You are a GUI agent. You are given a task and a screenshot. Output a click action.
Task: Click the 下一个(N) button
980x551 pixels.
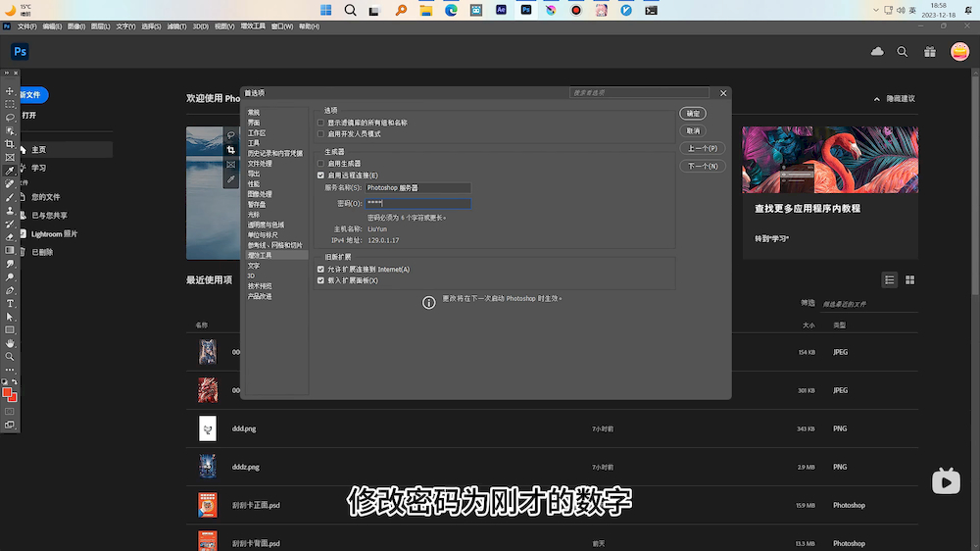[703, 166]
